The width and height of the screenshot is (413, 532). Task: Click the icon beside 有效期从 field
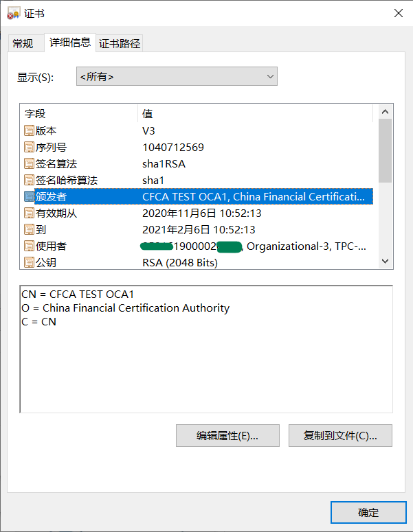[30, 213]
